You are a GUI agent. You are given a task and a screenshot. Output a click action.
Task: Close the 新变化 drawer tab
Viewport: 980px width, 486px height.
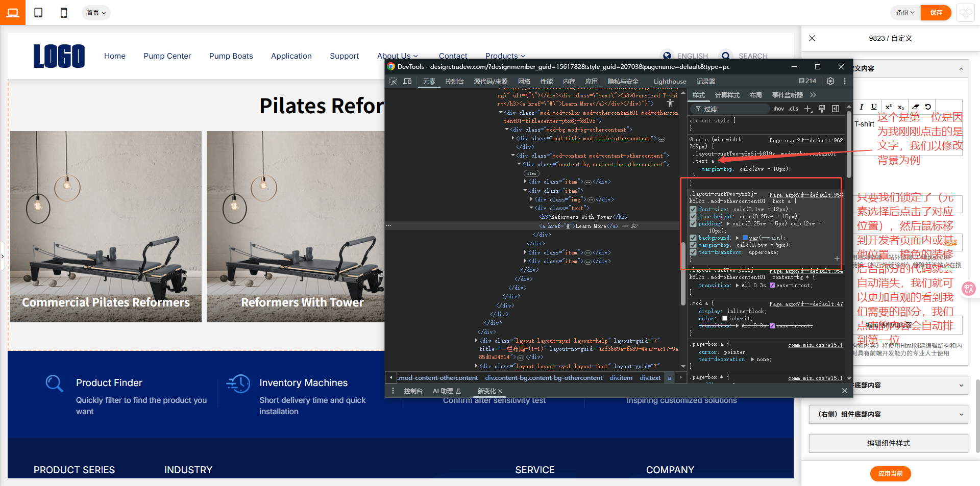[x=500, y=391]
